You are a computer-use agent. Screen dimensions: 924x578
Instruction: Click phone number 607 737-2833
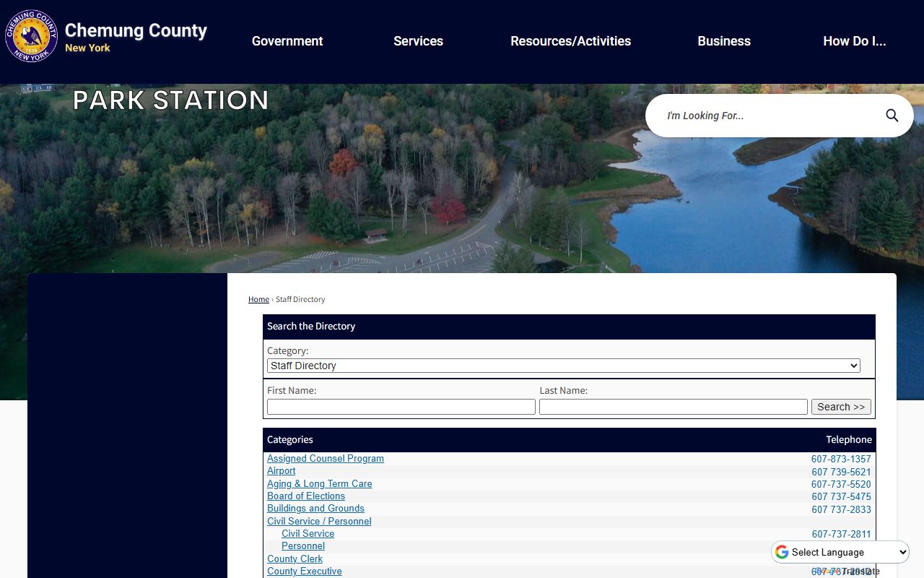(x=841, y=510)
